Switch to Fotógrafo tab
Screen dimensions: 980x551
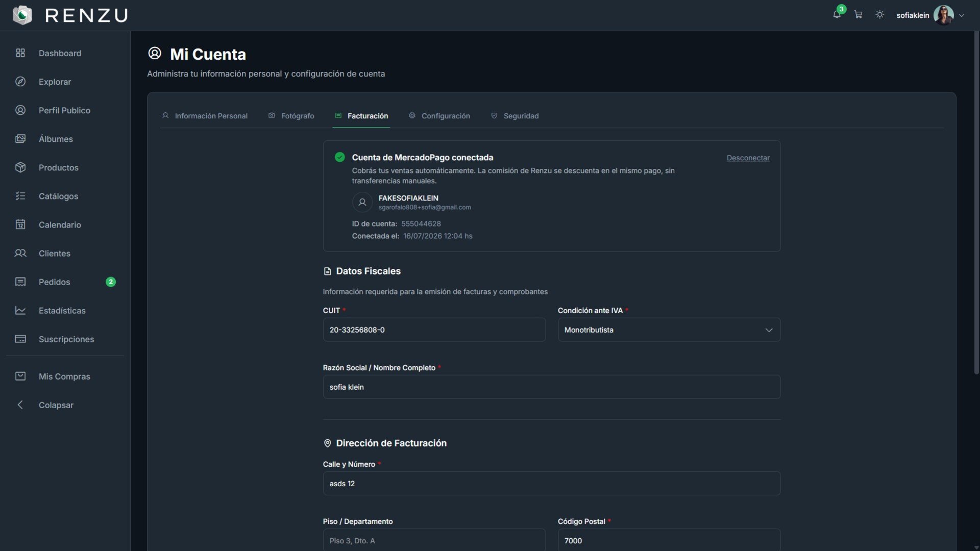291,116
